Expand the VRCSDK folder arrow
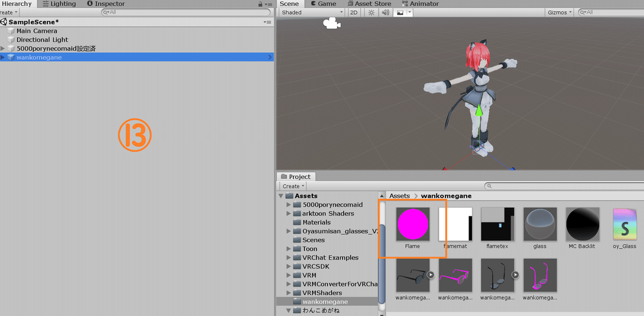This screenshot has height=316, width=644. pyautogui.click(x=289, y=266)
